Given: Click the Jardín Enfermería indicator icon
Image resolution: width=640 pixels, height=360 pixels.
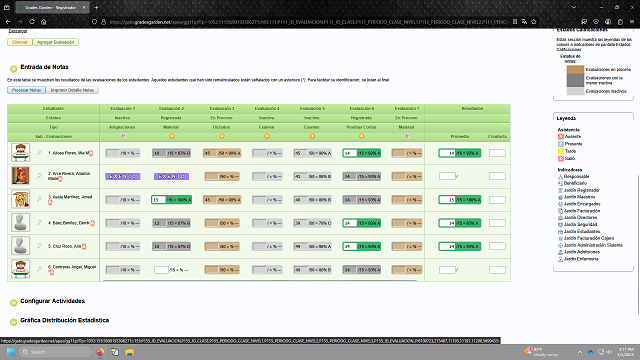Looking at the screenshot, I should click(x=560, y=259).
